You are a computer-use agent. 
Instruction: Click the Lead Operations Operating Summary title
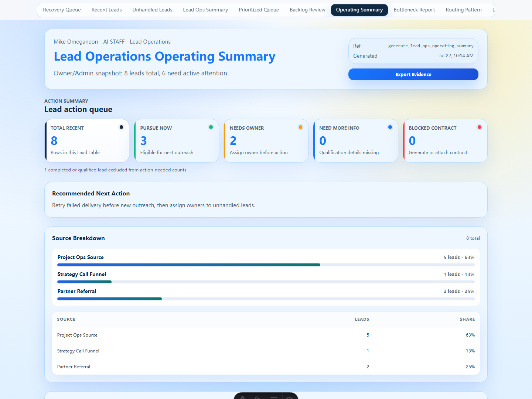(x=164, y=57)
